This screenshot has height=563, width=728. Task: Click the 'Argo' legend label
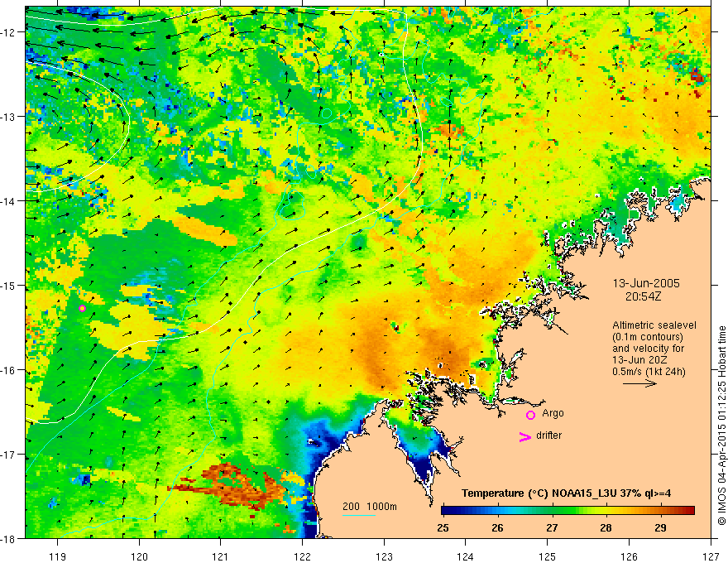[x=553, y=413]
